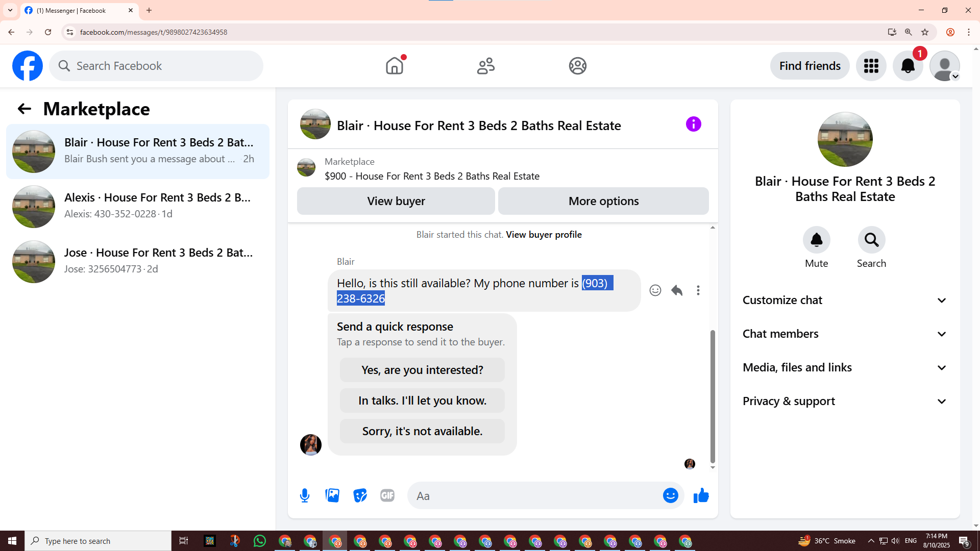Open the GIF picker
This screenshot has width=980, height=551.
coord(387,495)
